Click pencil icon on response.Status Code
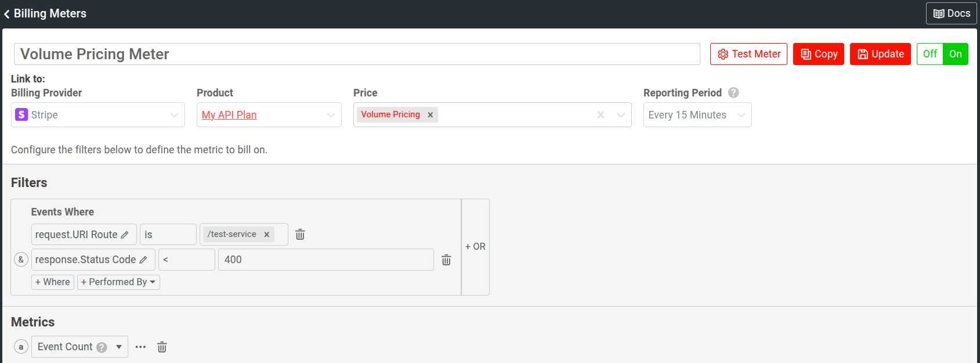Image resolution: width=980 pixels, height=363 pixels. tap(143, 260)
